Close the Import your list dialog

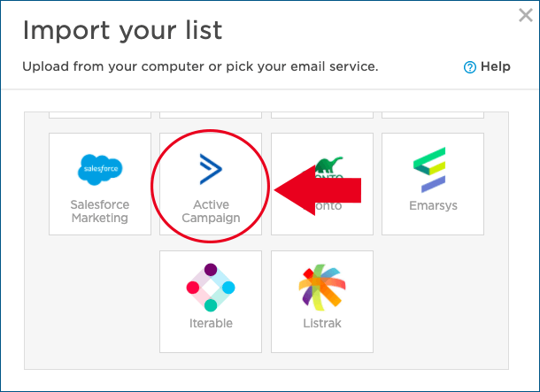pos(524,15)
